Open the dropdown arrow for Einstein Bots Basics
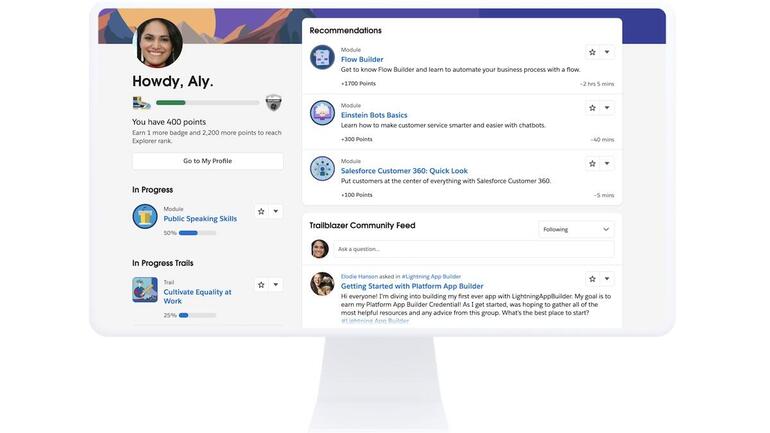This screenshot has height=433, width=770. click(x=607, y=108)
